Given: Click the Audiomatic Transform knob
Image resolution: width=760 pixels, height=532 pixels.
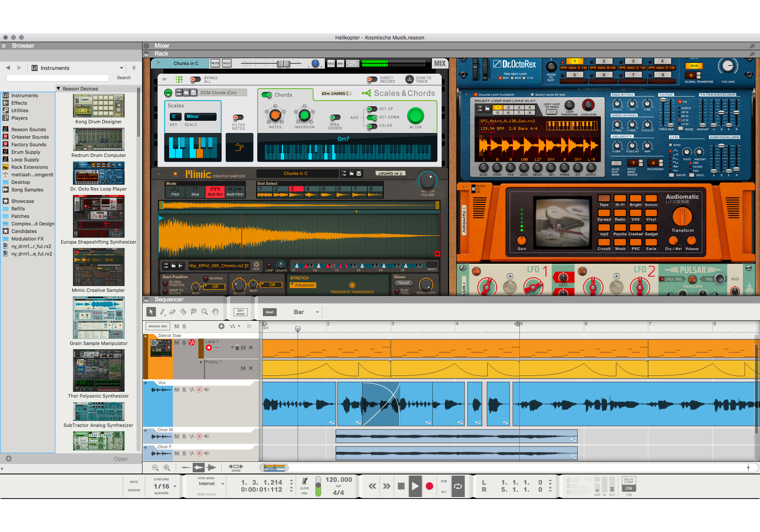Looking at the screenshot, I should [682, 217].
